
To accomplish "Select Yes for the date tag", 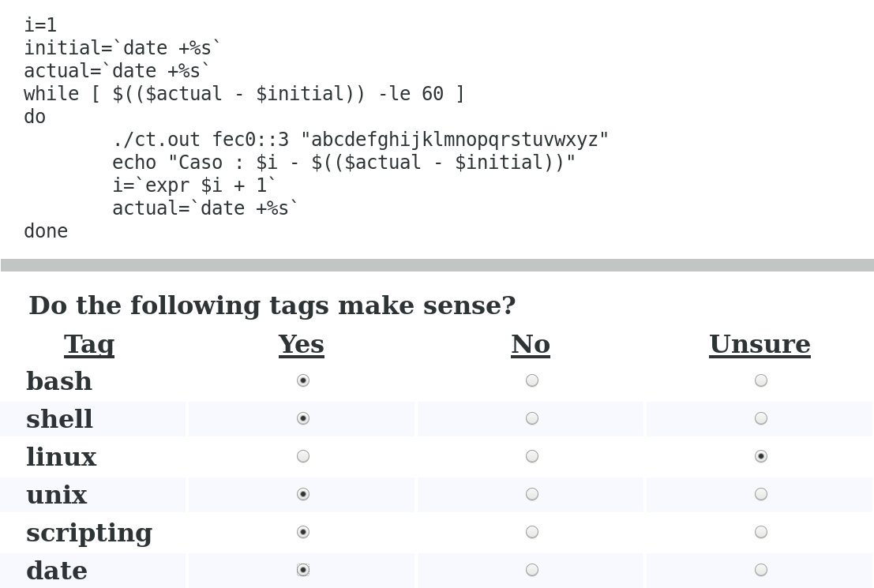I will (x=303, y=570).
